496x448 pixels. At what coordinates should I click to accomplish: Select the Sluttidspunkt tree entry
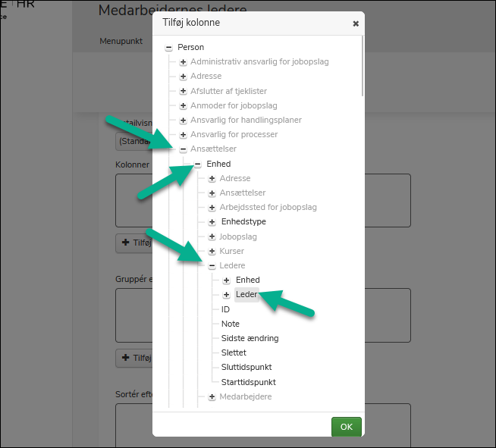click(x=246, y=368)
